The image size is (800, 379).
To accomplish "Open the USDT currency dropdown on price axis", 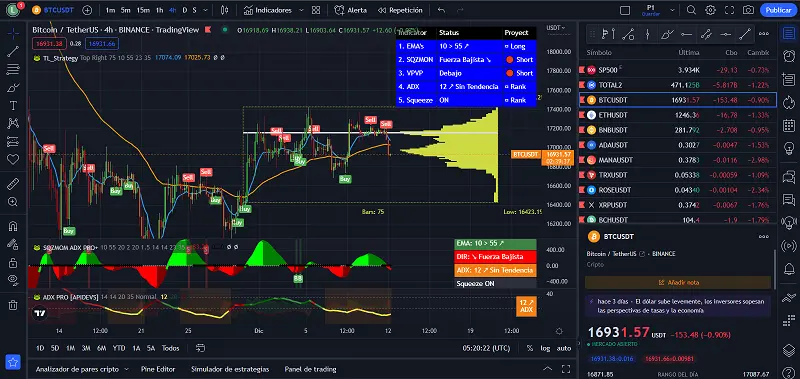I will [x=556, y=28].
